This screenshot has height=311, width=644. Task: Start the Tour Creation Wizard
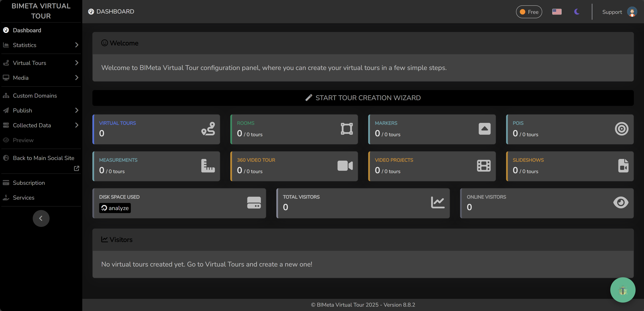(363, 98)
